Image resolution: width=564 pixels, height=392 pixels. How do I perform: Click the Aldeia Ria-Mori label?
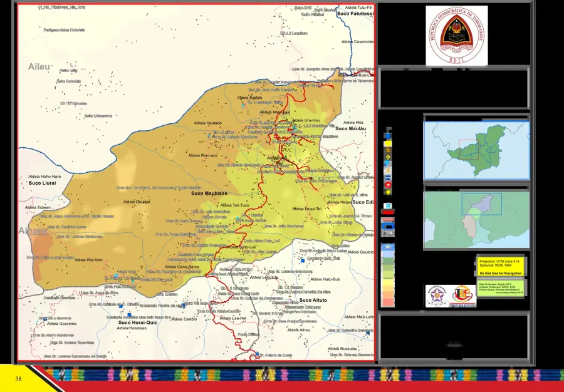[x=88, y=260]
